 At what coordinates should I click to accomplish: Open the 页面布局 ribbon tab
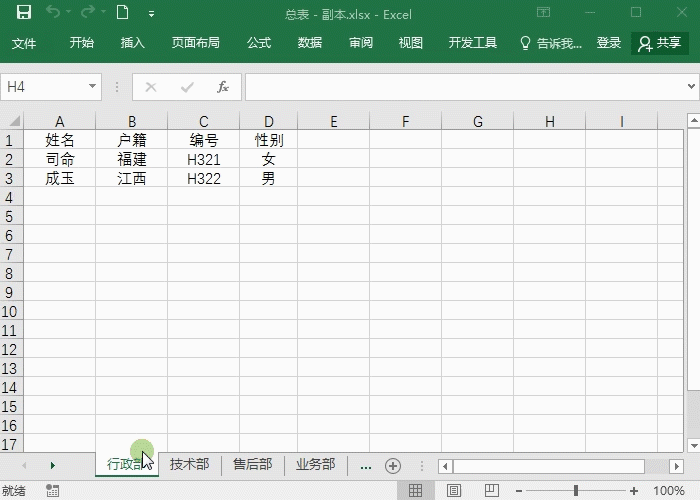point(196,43)
